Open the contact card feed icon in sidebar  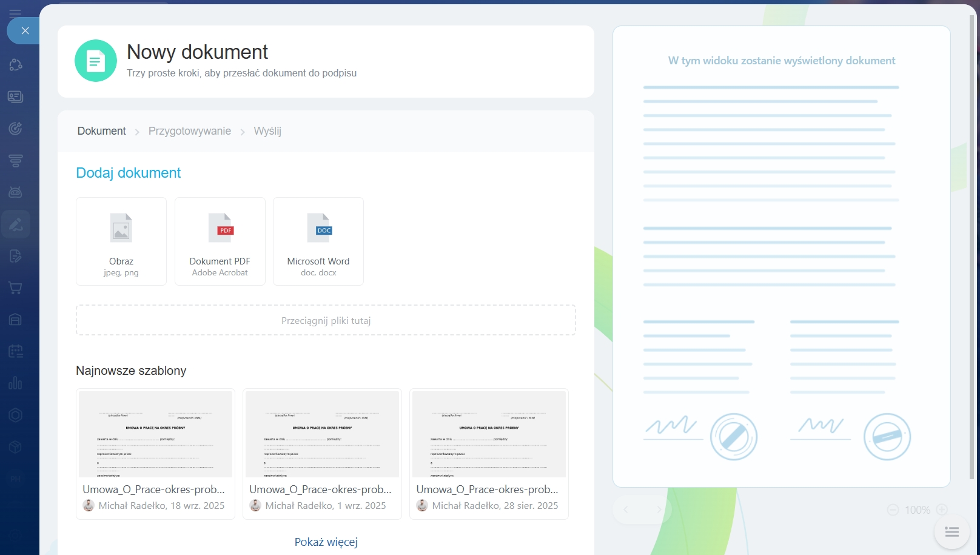(16, 97)
